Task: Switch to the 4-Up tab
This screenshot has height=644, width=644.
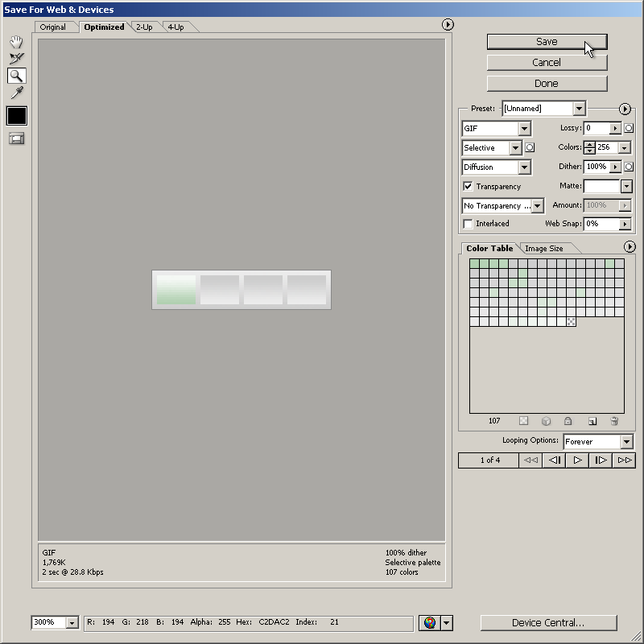Action: point(175,27)
